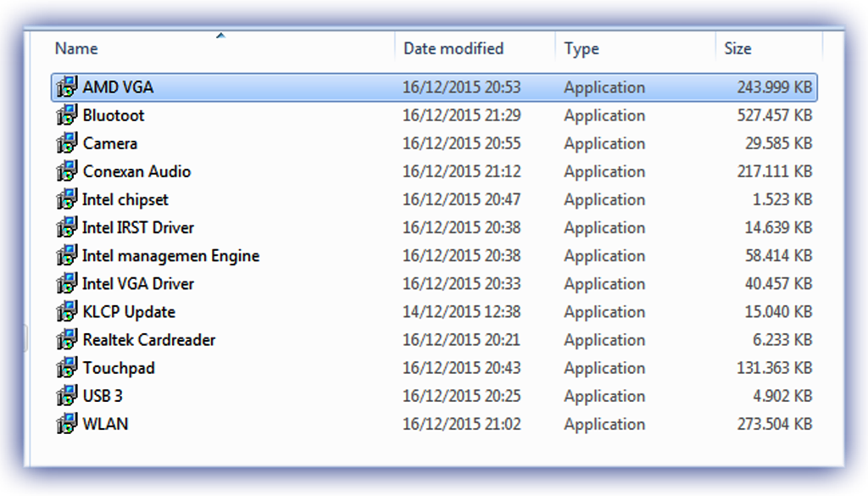This screenshot has height=496, width=868.
Task: Click the Bluotoot application icon
Action: coord(67,115)
